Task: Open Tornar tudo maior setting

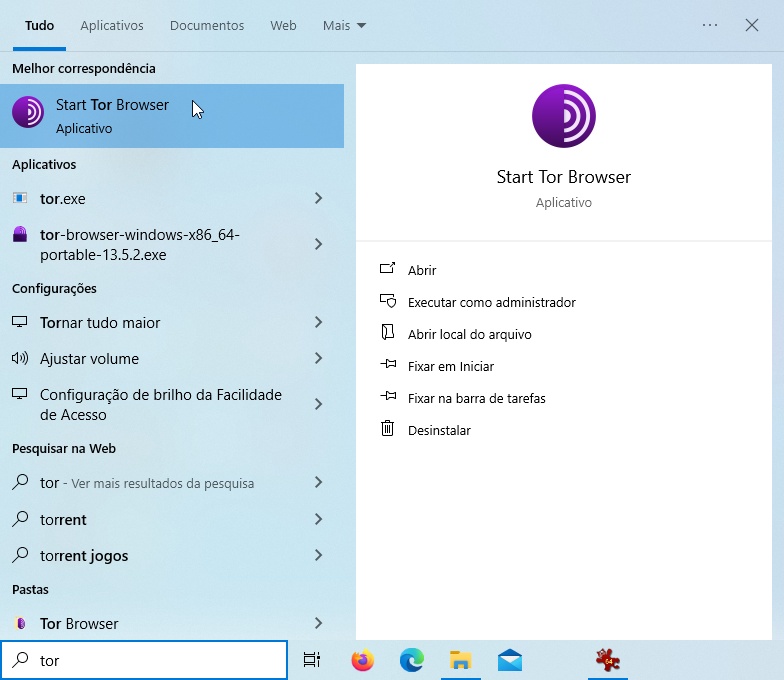Action: point(172,322)
